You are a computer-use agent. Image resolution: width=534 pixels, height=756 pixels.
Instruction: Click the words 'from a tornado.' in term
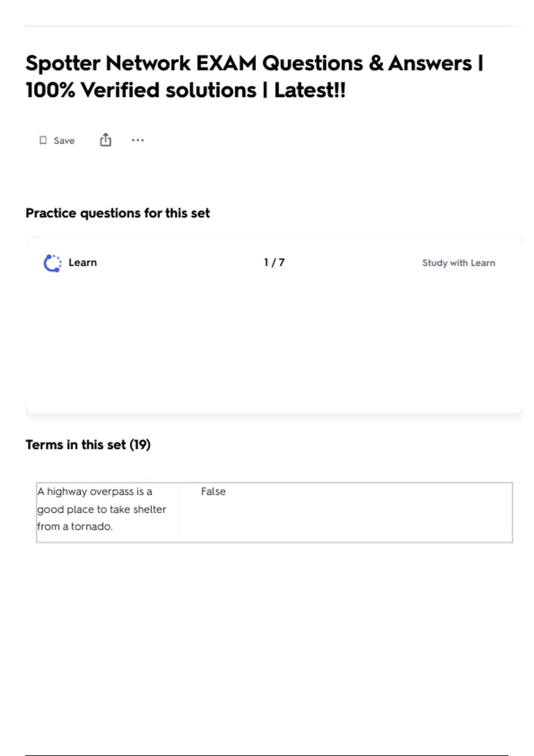click(75, 527)
